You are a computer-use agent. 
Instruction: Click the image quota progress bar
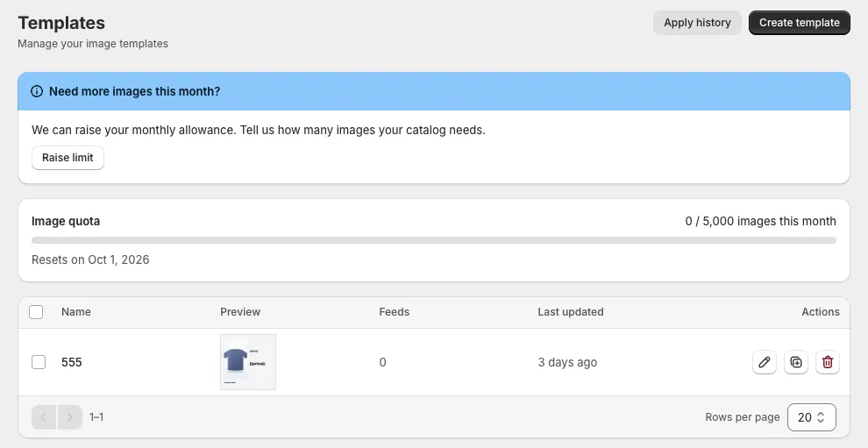coord(433,240)
